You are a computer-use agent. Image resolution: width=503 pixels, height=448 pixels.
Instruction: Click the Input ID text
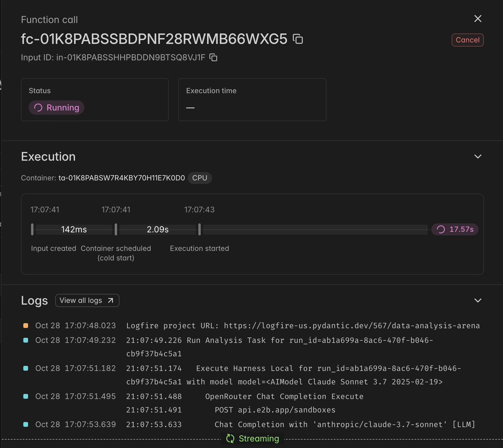113,57
